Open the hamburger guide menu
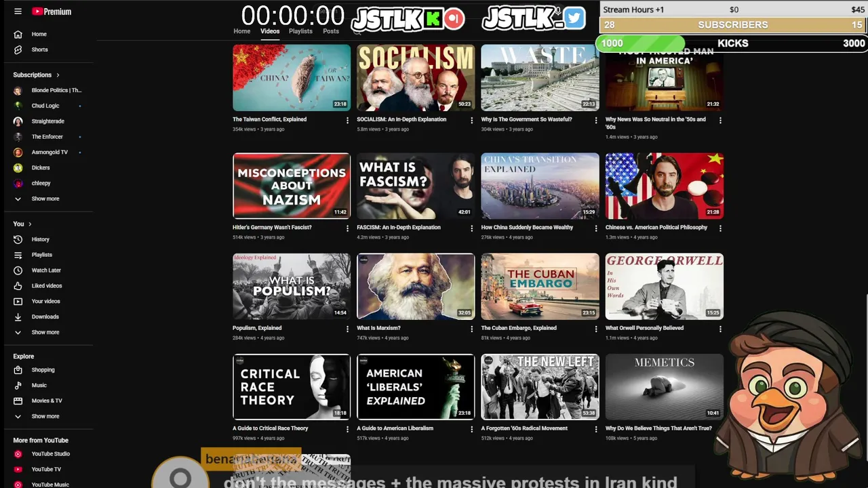868x488 pixels. [x=18, y=12]
